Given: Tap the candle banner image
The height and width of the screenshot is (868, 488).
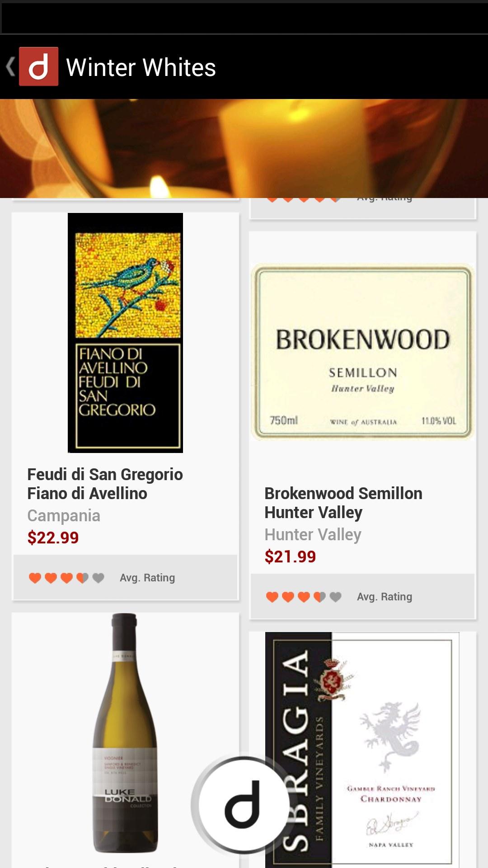Looking at the screenshot, I should pos(244,148).
